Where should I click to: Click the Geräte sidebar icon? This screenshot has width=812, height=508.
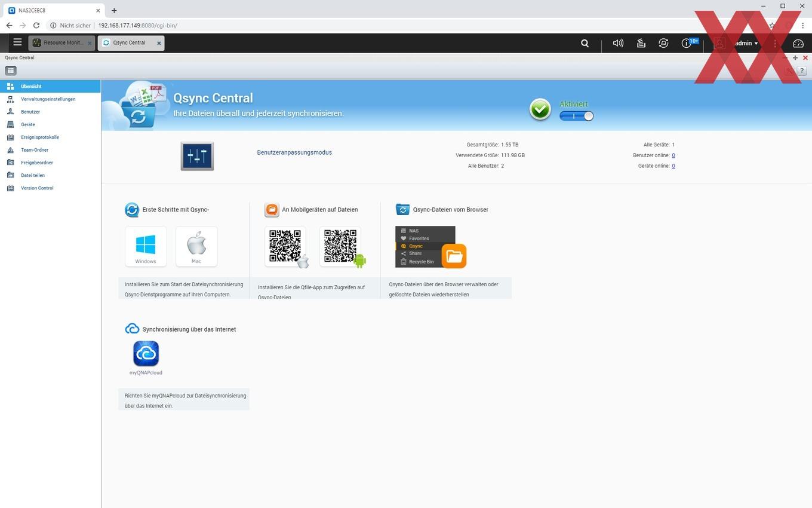pyautogui.click(x=10, y=124)
